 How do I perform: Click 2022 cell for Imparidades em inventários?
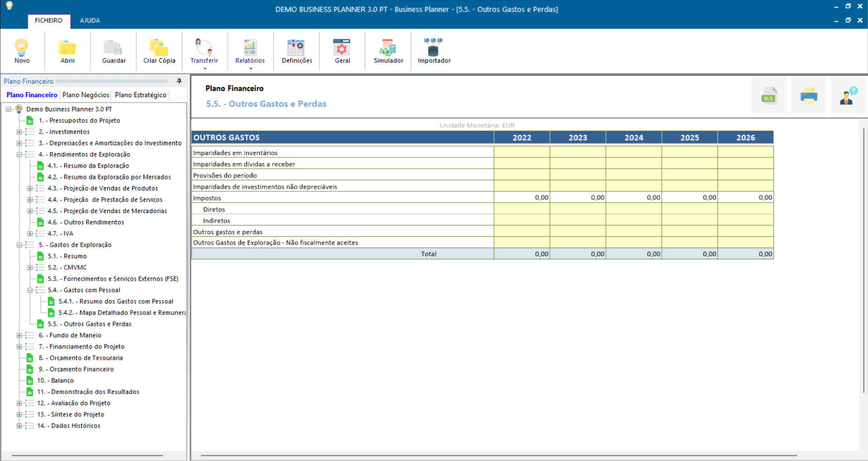pos(522,152)
